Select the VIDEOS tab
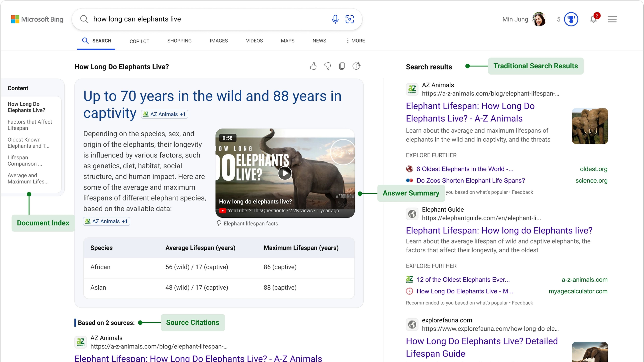The height and width of the screenshot is (362, 644). tap(254, 41)
